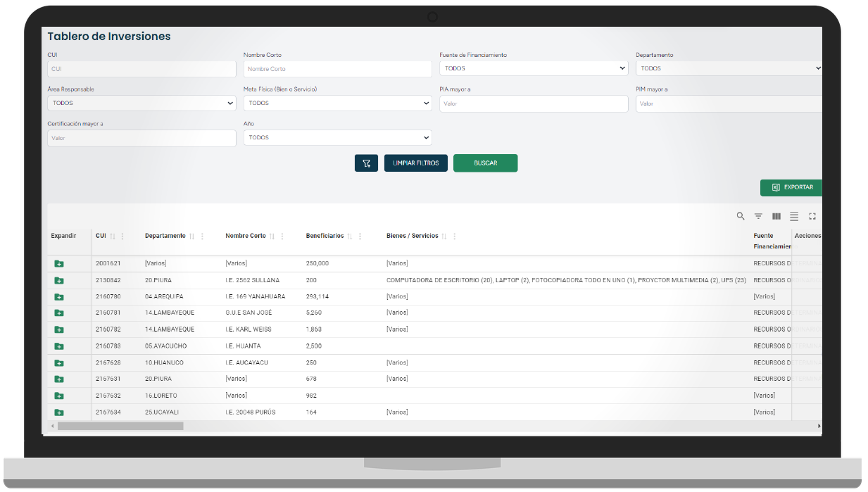Open the table filter lines icon
Image resolution: width=868 pixels, height=492 pixels.
[x=758, y=216]
